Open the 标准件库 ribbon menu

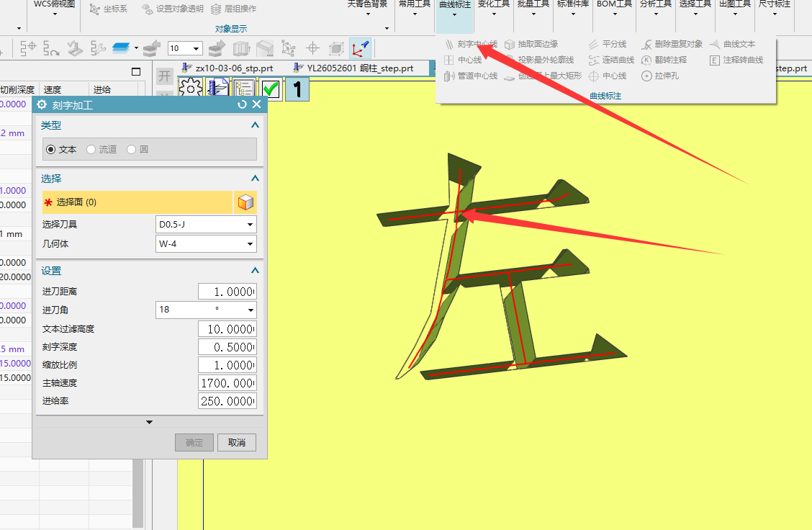[573, 9]
